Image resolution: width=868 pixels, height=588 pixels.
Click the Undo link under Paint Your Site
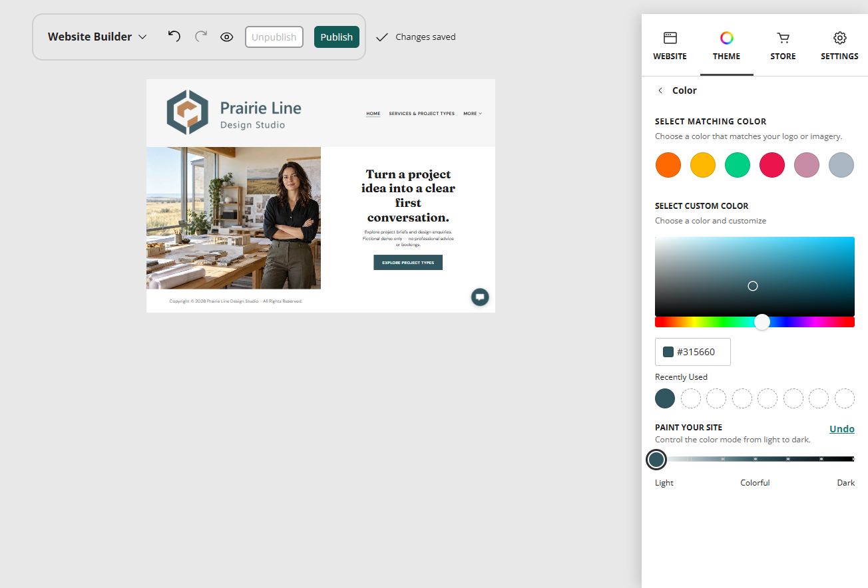[x=842, y=429]
